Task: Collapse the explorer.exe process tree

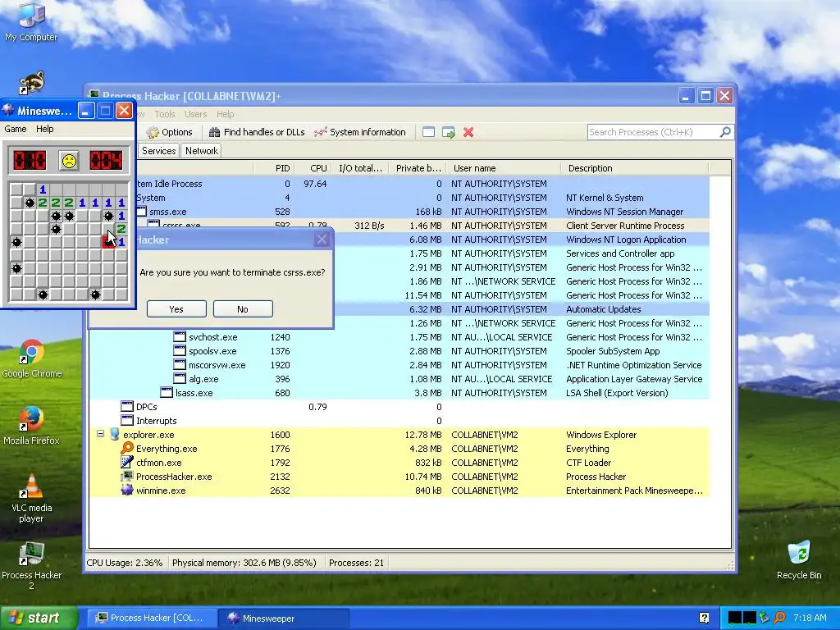Action: tap(100, 434)
